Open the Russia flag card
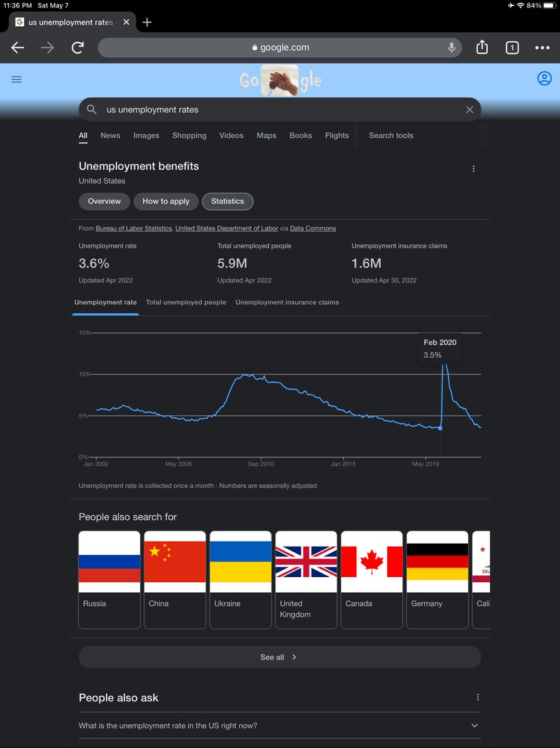 [x=110, y=580]
